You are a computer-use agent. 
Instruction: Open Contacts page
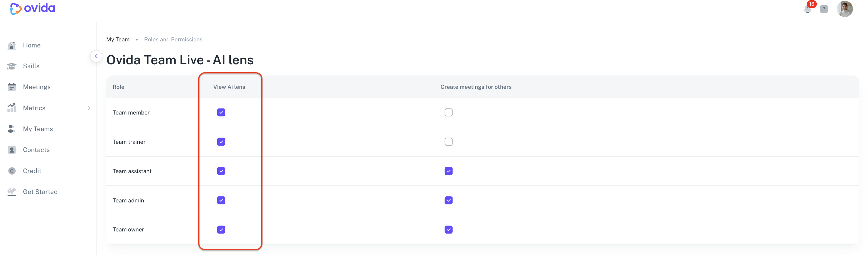pos(36,150)
